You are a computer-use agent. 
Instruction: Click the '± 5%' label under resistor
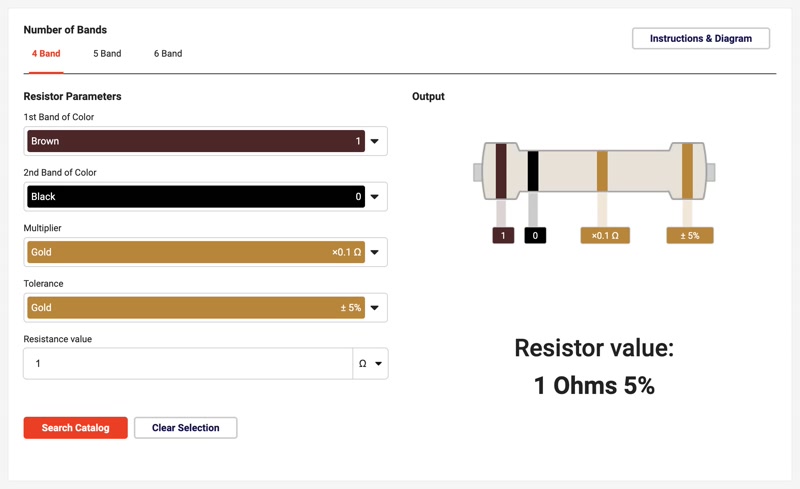point(690,236)
